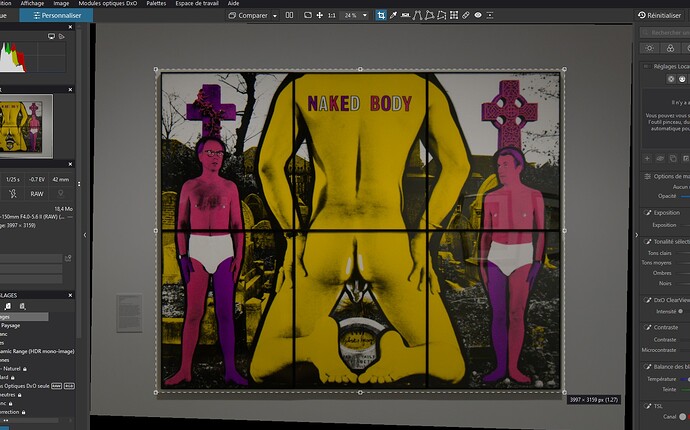Viewport: 690px width, 430px height.
Task: Click the Température slider
Action: [x=685, y=379]
